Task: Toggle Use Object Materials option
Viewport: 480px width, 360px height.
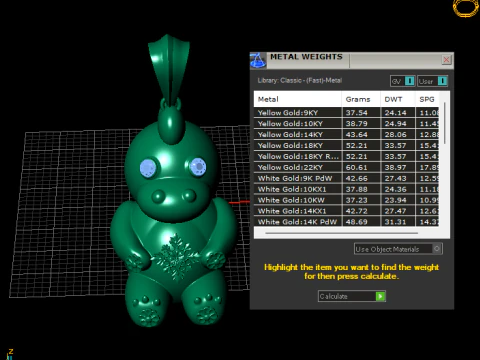Action: click(x=398, y=249)
